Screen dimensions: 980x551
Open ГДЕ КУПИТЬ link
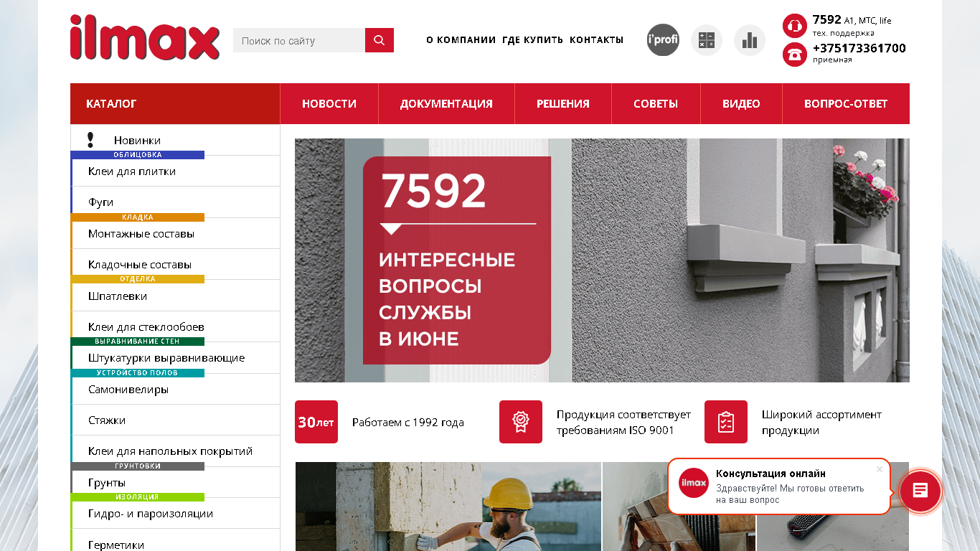pyautogui.click(x=533, y=40)
